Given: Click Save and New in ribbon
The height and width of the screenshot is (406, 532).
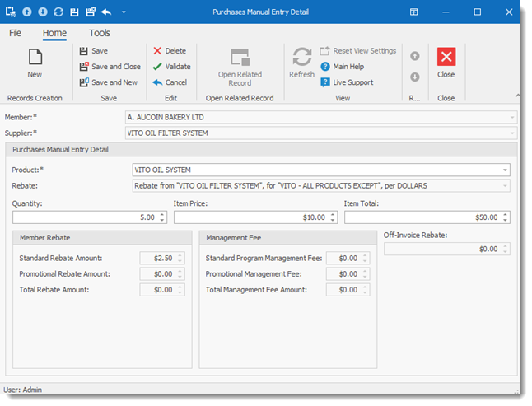Looking at the screenshot, I should tap(107, 82).
